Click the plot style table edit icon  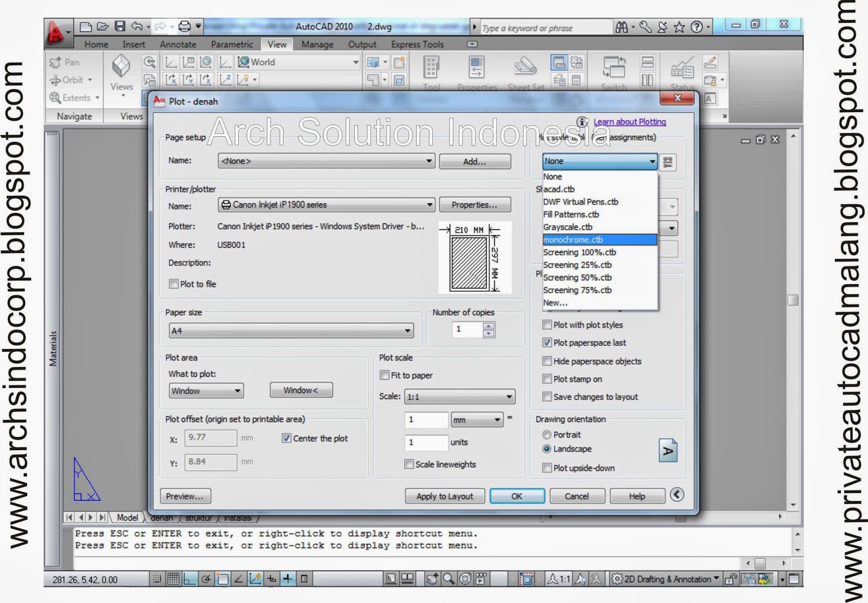point(668,162)
